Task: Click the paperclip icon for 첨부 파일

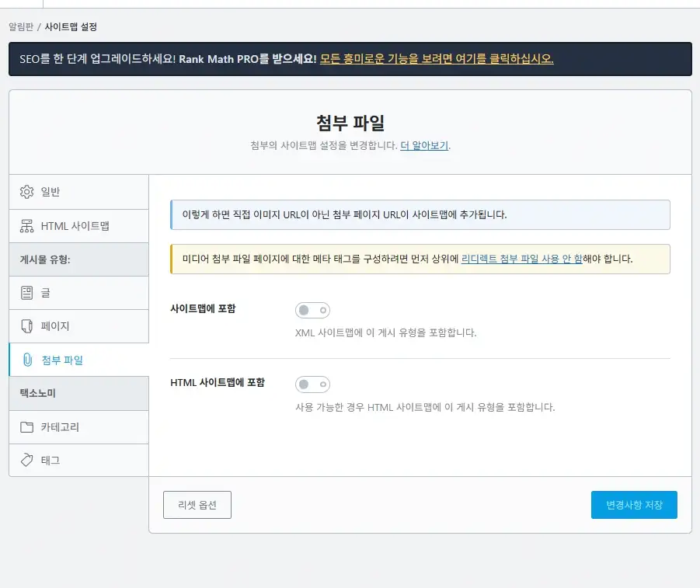Action: click(27, 360)
